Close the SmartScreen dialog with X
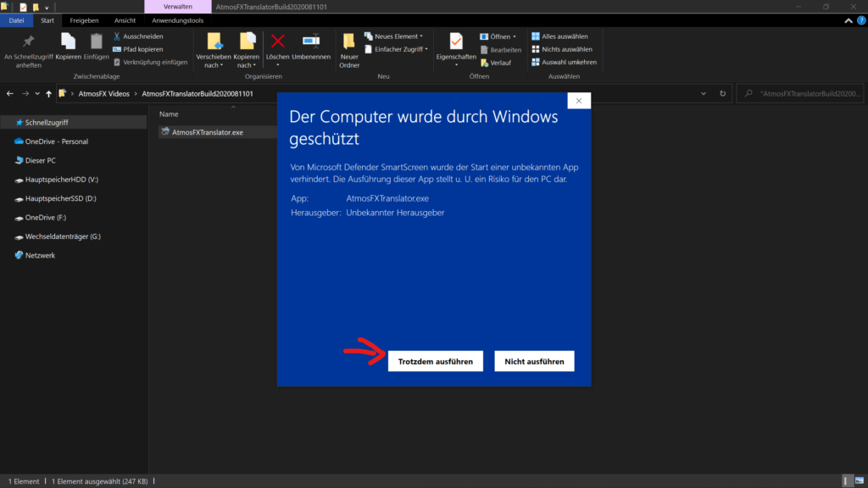The width and height of the screenshot is (868, 488). click(x=579, y=101)
